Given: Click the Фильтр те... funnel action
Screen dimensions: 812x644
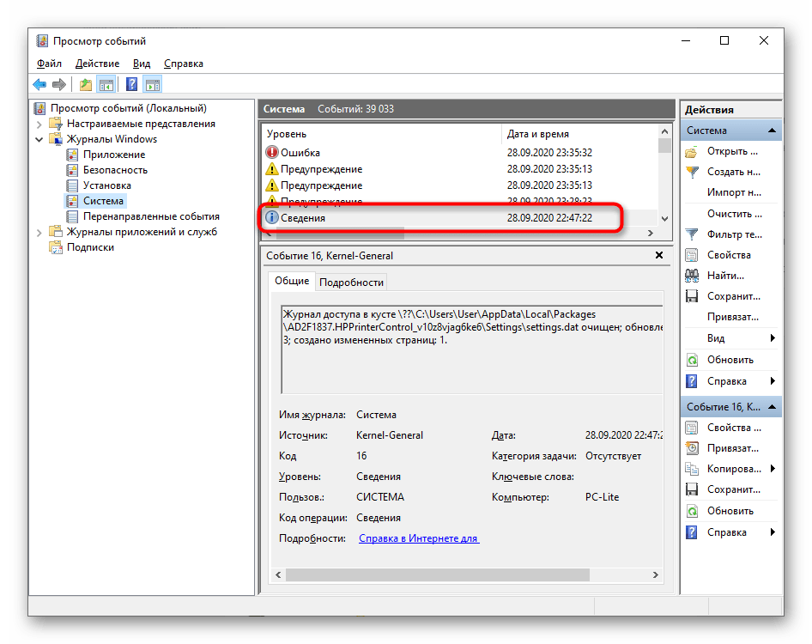Looking at the screenshot, I should pyautogui.click(x=734, y=234).
